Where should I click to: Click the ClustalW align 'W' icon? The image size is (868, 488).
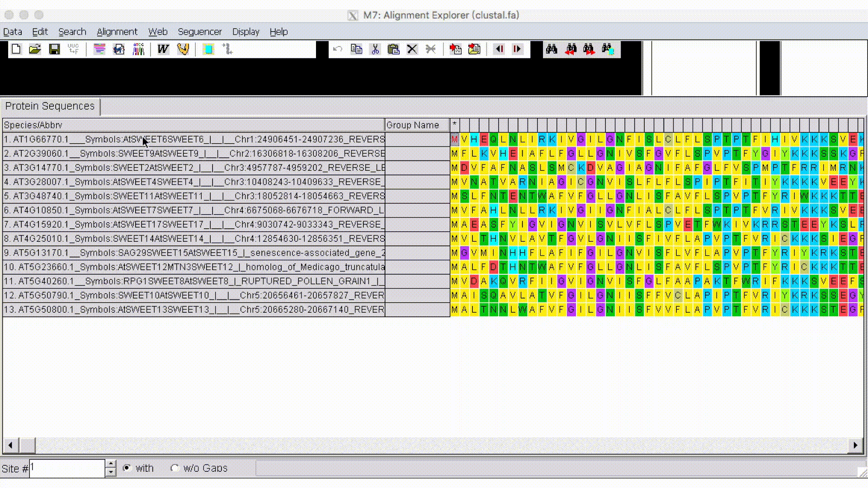[x=163, y=49]
